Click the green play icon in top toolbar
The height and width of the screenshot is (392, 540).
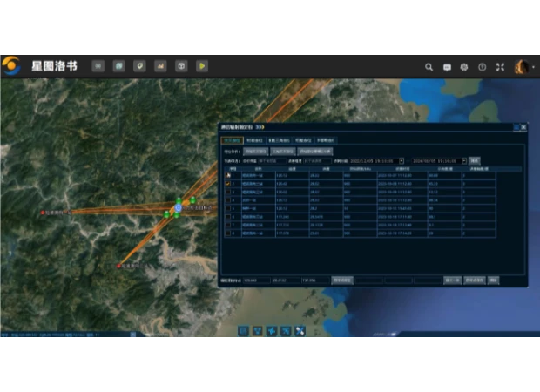[x=202, y=65]
